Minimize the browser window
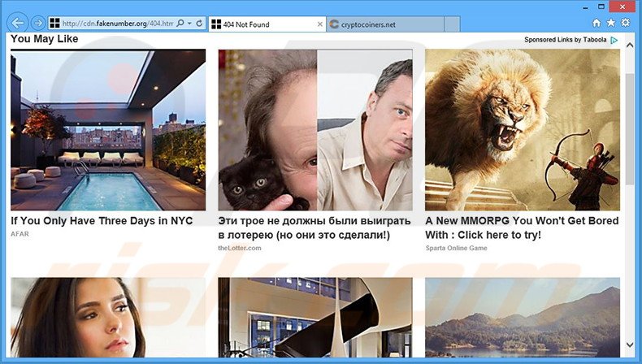 pyautogui.click(x=583, y=6)
